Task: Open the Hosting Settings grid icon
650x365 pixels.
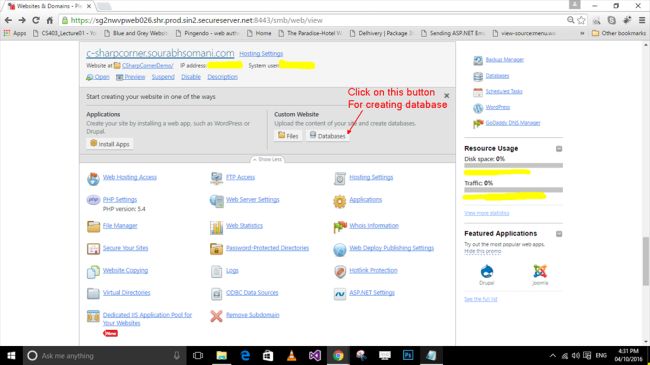Action: coord(340,178)
